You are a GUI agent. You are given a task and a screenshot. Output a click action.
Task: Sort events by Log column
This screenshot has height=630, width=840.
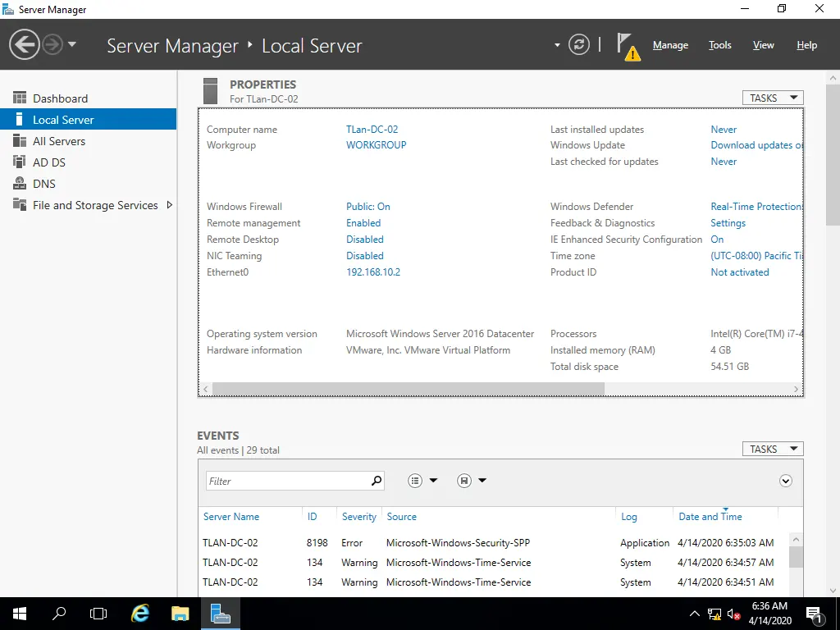point(629,517)
